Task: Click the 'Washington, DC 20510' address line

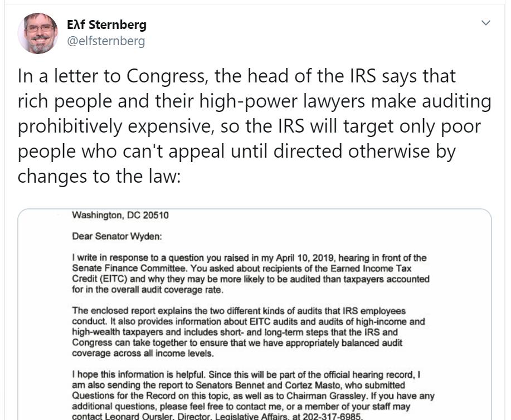Action: click(120, 215)
